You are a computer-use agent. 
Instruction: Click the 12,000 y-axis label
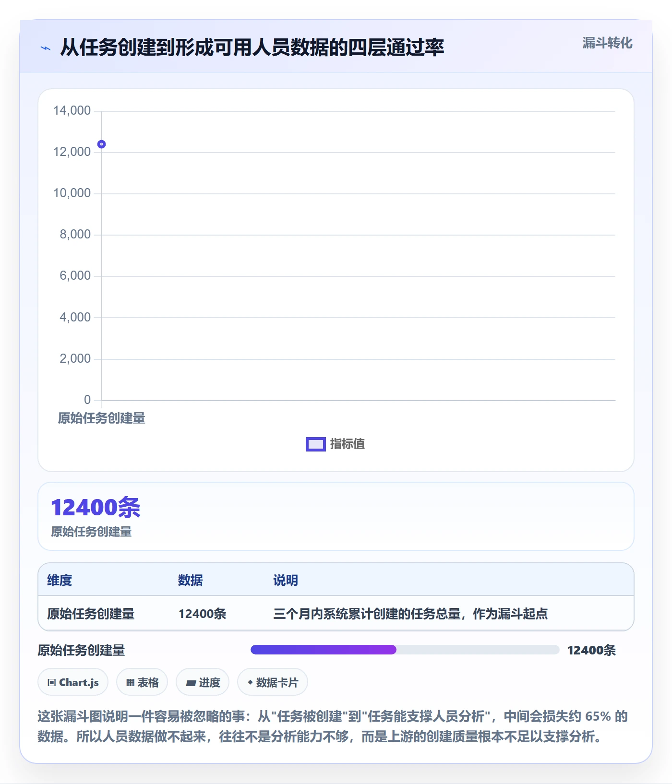[72, 152]
